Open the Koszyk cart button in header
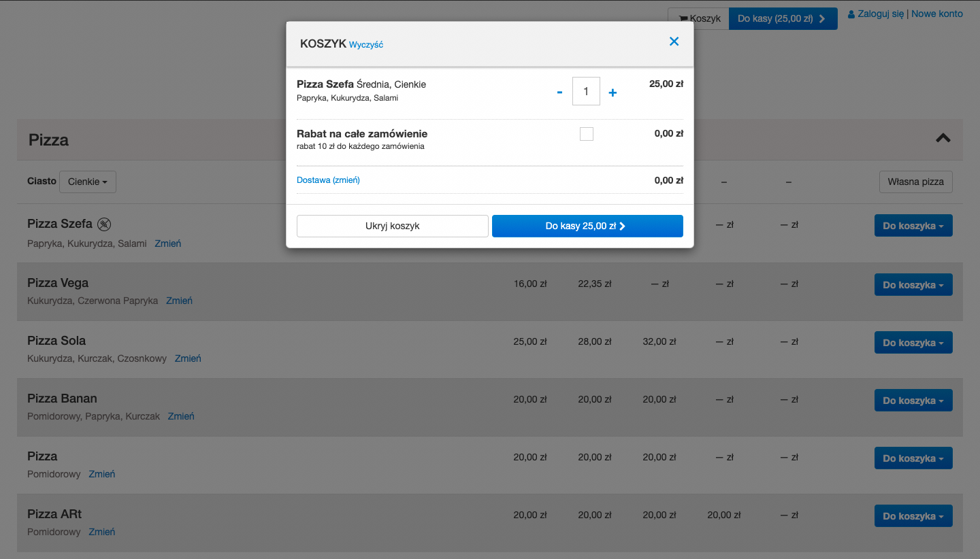Screen dimensions: 980x559 [699, 19]
